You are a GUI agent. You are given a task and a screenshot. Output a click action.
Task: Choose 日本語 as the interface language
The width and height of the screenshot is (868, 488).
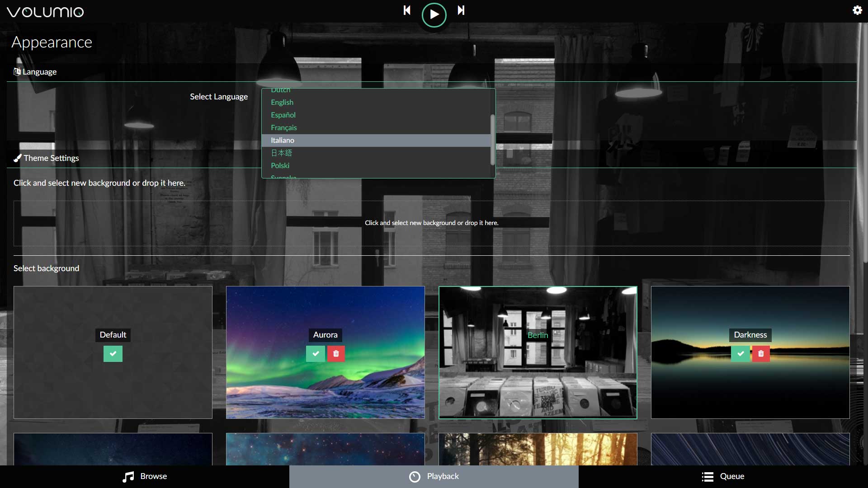coord(281,153)
